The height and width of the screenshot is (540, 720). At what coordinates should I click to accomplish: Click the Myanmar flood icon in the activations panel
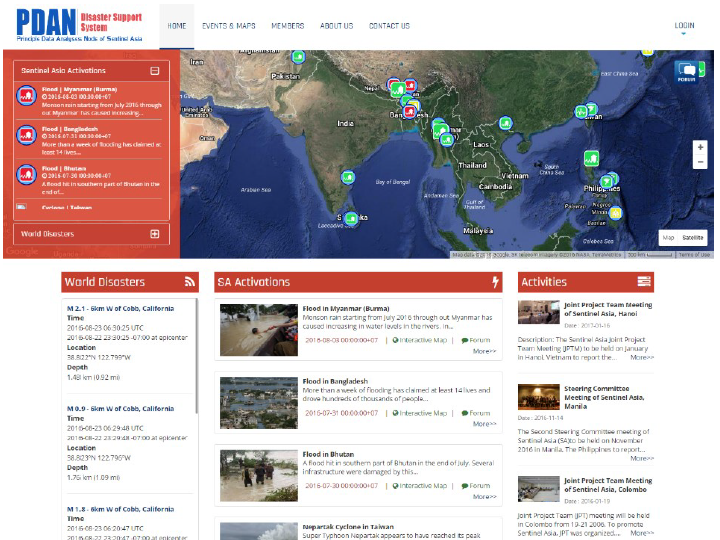point(26,96)
